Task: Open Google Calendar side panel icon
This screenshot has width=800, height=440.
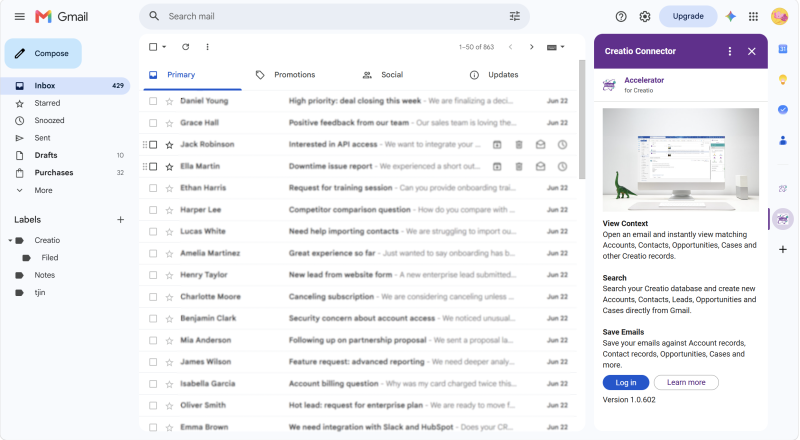Action: pos(783,49)
